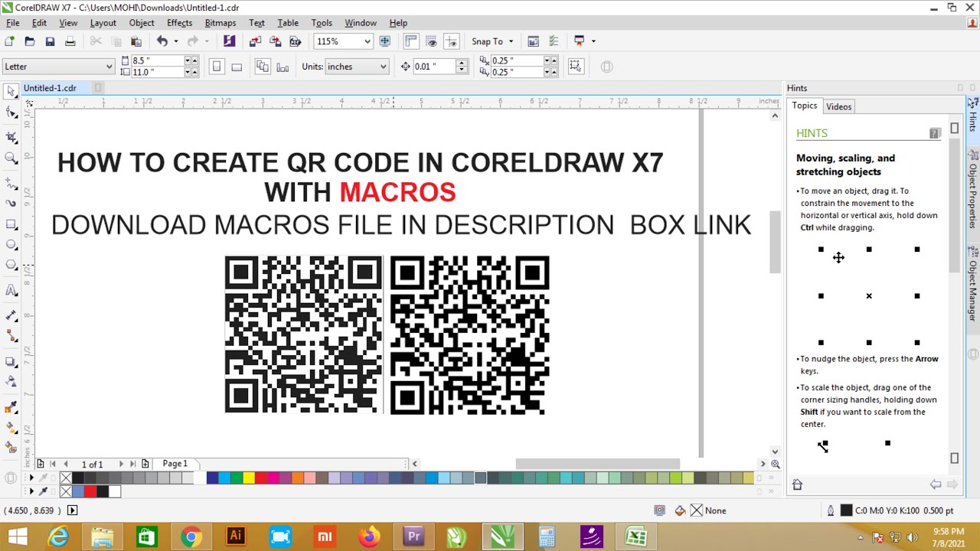Viewport: 980px width, 551px height.
Task: Pick the red swatch in document palette
Action: tap(90, 491)
